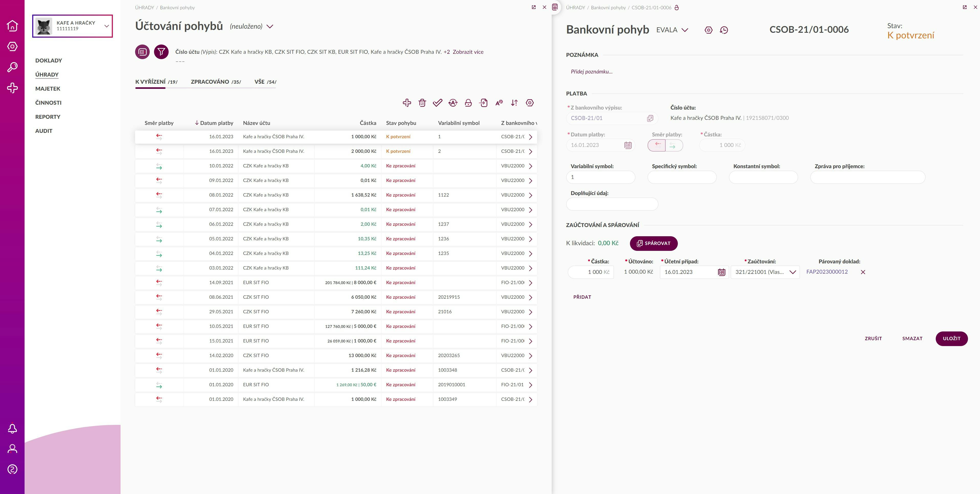The image size is (980, 494).
Task: Click the Zobrazit více link
Action: click(x=468, y=52)
